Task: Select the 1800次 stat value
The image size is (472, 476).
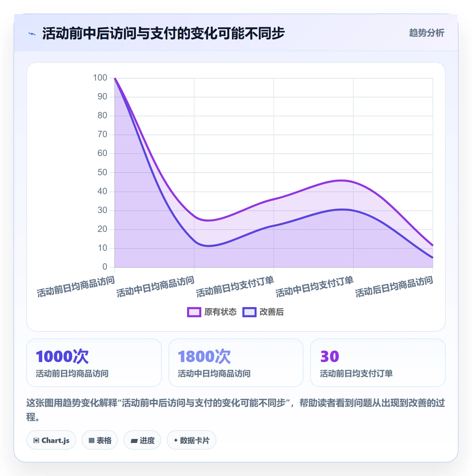Action: (204, 357)
